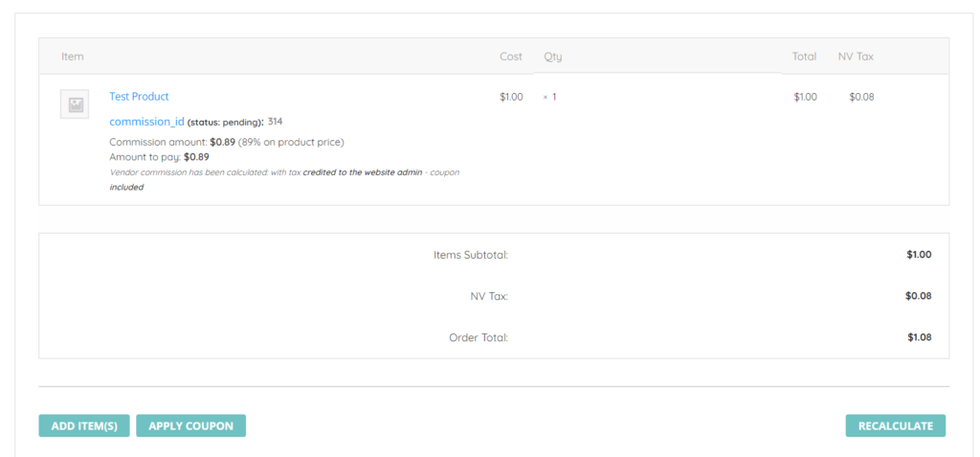Open the Test Product link
Image resolution: width=980 pixels, height=457 pixels.
point(139,97)
